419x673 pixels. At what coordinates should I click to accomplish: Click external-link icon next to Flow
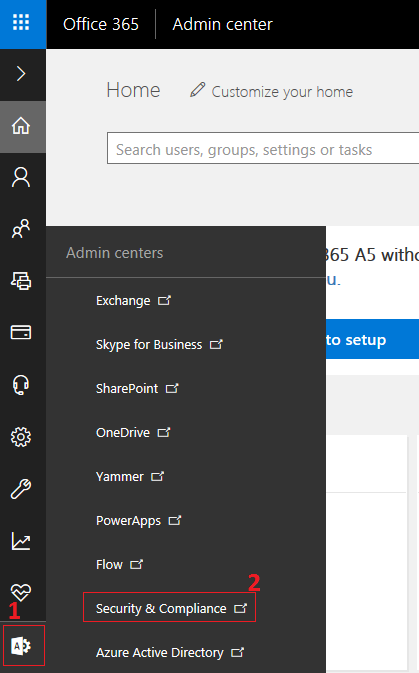pos(137,564)
